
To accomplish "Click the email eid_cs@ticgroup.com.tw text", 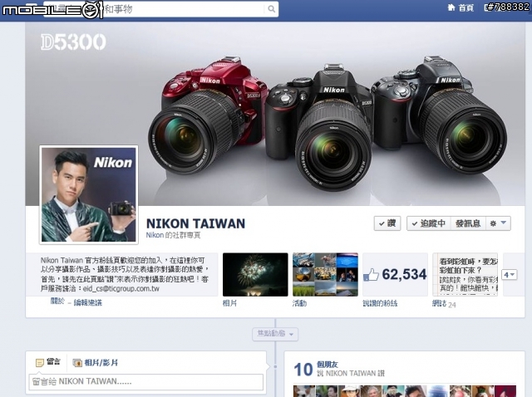I will pyautogui.click(x=121, y=289).
